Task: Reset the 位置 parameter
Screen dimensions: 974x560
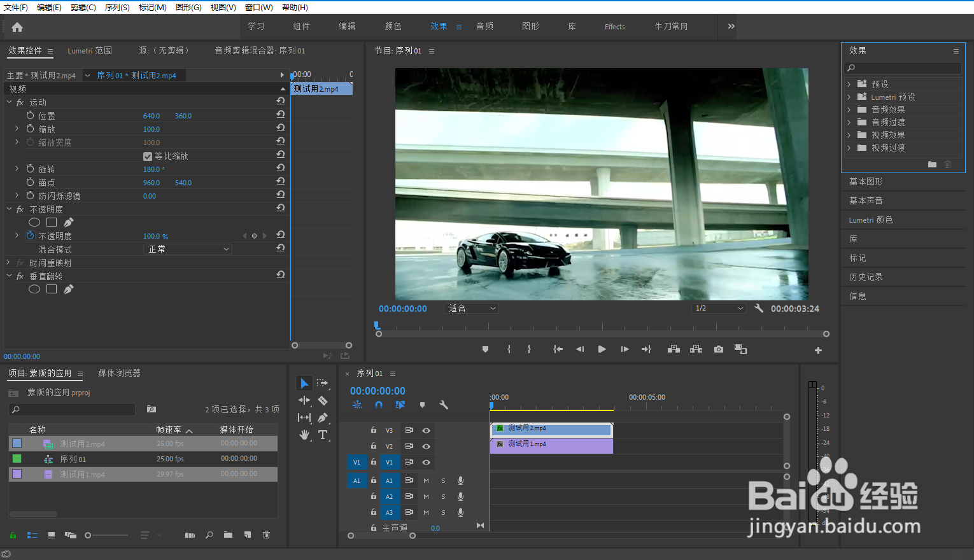Action: point(280,115)
